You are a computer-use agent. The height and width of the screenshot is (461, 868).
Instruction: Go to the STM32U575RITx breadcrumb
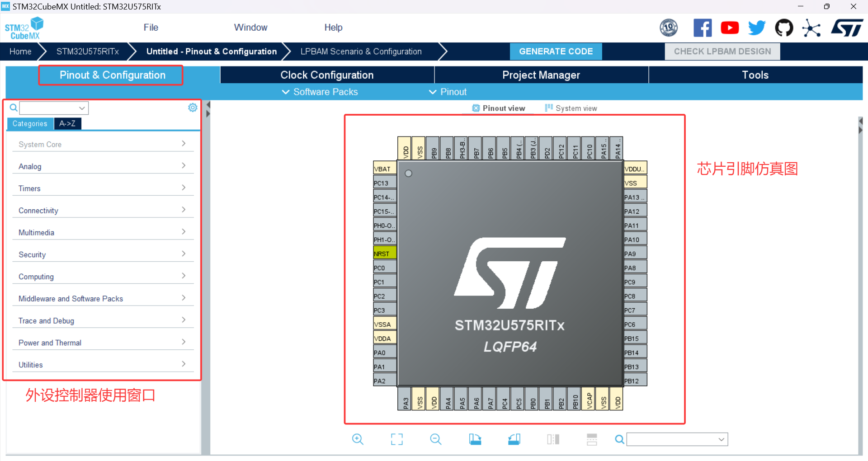point(88,52)
